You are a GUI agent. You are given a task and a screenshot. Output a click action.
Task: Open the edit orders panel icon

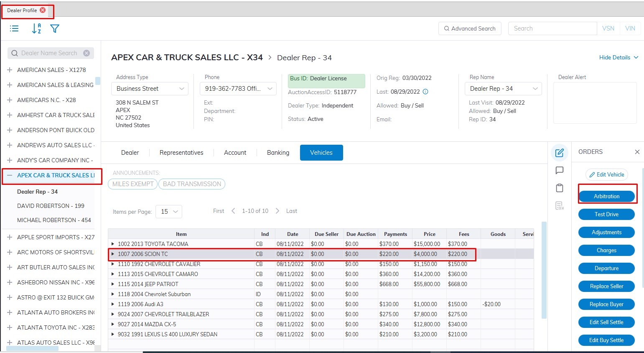pos(560,153)
